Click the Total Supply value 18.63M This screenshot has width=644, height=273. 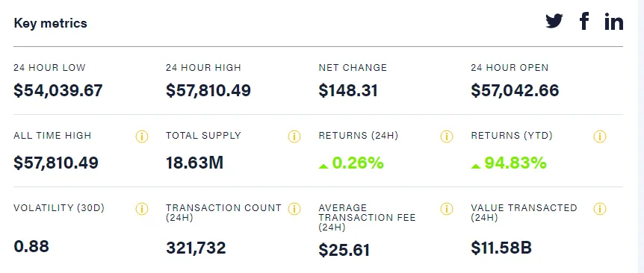pos(195,163)
